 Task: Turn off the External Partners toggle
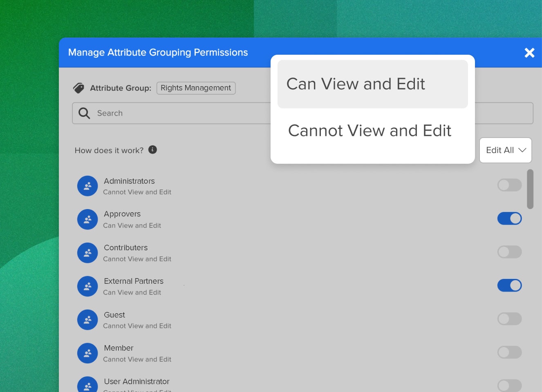click(509, 285)
